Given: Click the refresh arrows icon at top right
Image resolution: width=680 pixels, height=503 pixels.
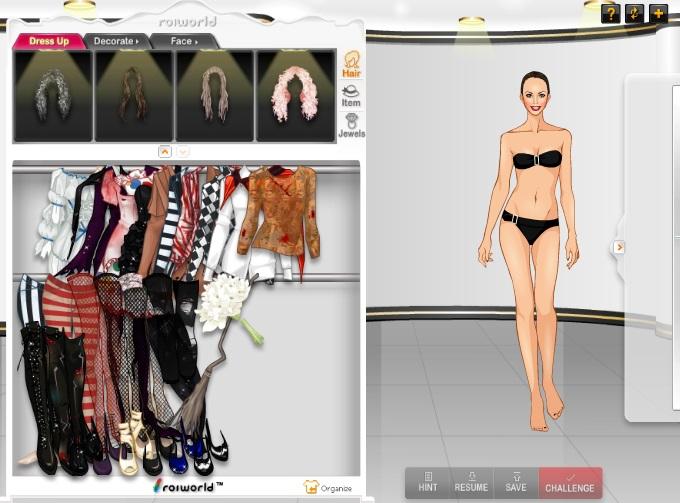Looking at the screenshot, I should click(x=635, y=13).
